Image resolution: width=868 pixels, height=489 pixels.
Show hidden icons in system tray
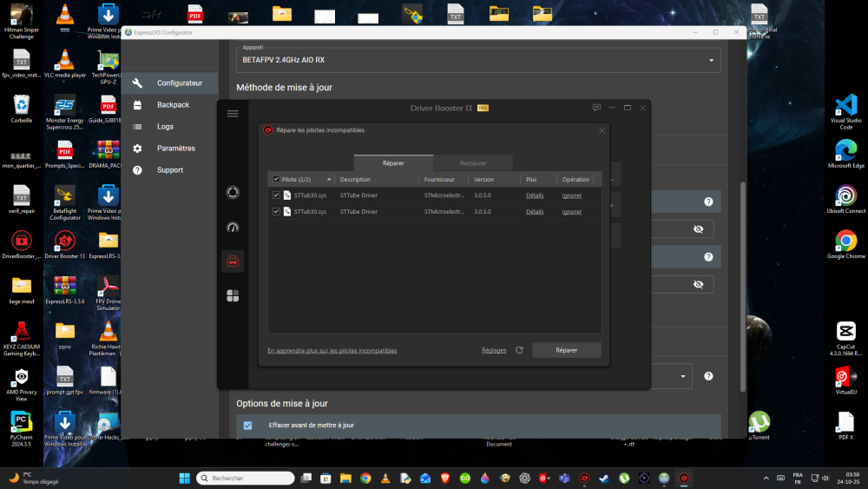pos(766,479)
